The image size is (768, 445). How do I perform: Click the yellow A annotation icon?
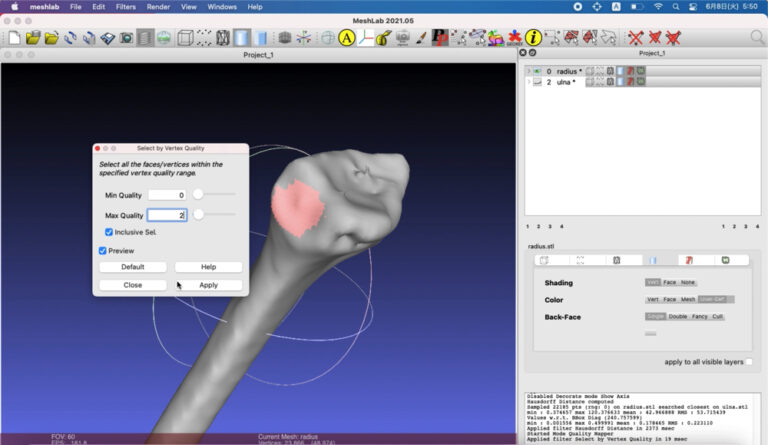click(347, 38)
